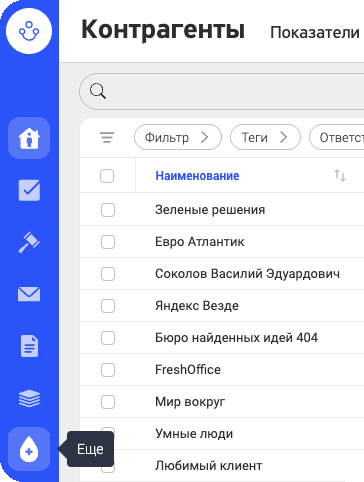The image size is (364, 482).
Task: Open Соколов Василий Эдуардович record
Action: click(x=247, y=274)
